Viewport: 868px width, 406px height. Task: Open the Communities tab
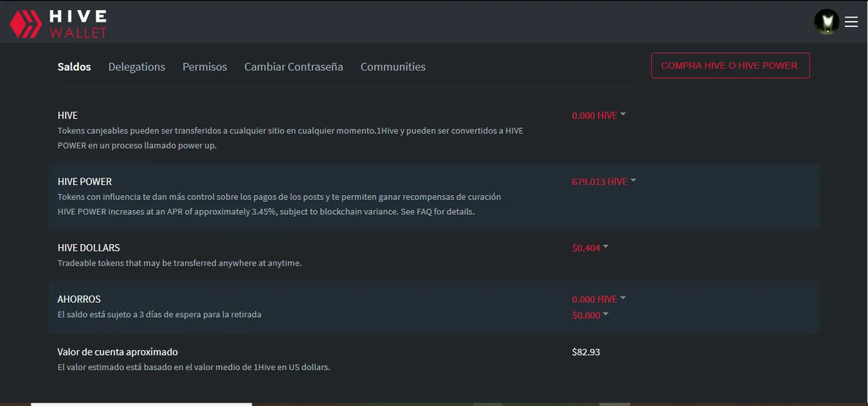pyautogui.click(x=393, y=66)
